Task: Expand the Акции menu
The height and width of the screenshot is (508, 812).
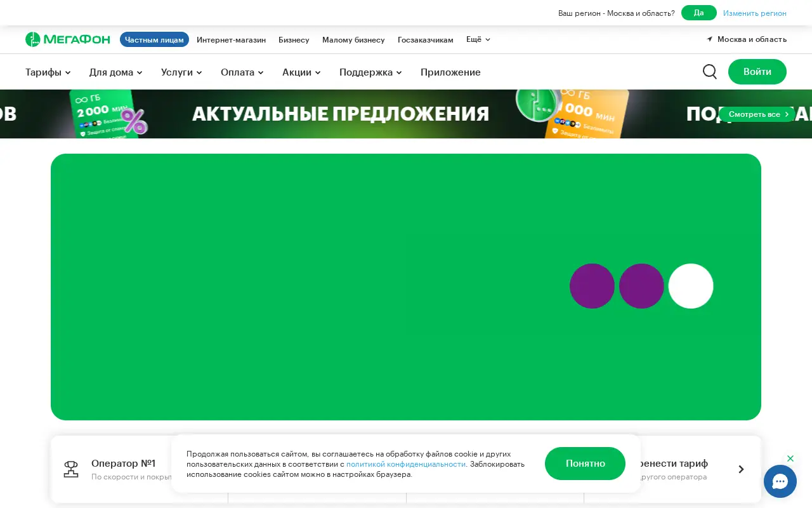Action: pos(301,72)
